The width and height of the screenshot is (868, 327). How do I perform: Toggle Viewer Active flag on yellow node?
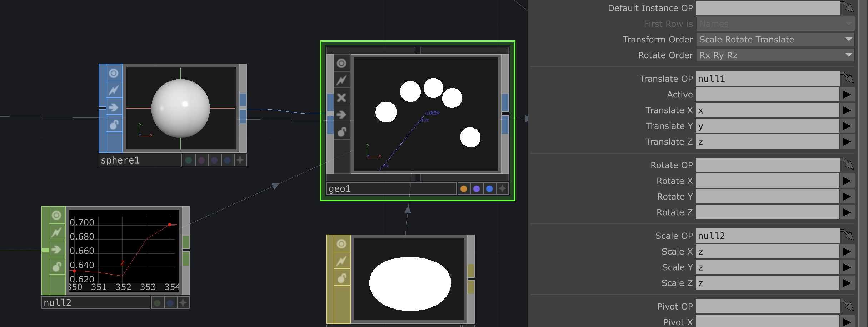point(341,244)
